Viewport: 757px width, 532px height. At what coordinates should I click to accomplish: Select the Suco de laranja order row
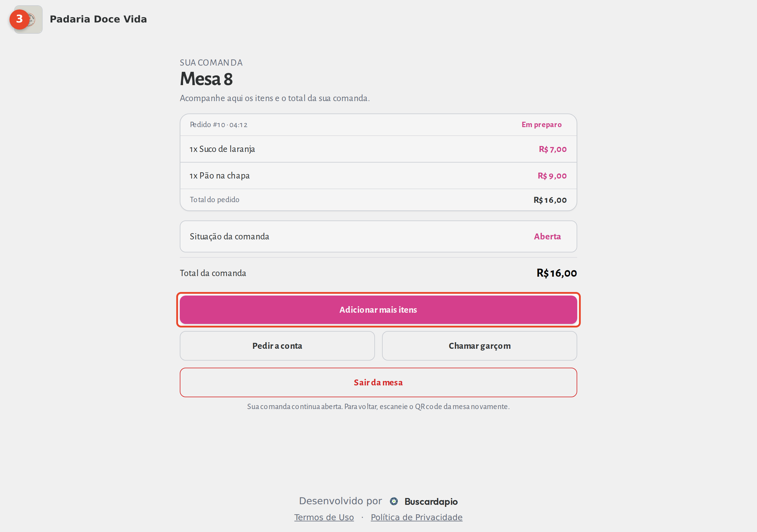tap(378, 149)
